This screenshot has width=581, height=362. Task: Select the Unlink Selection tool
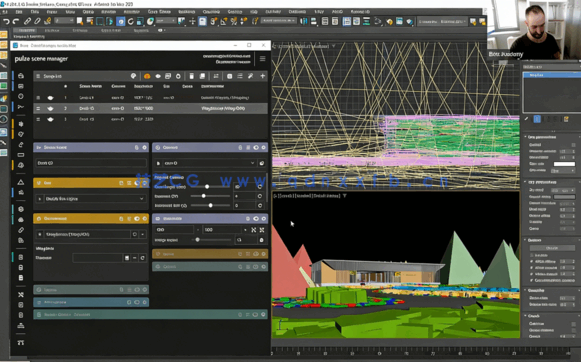point(37,21)
